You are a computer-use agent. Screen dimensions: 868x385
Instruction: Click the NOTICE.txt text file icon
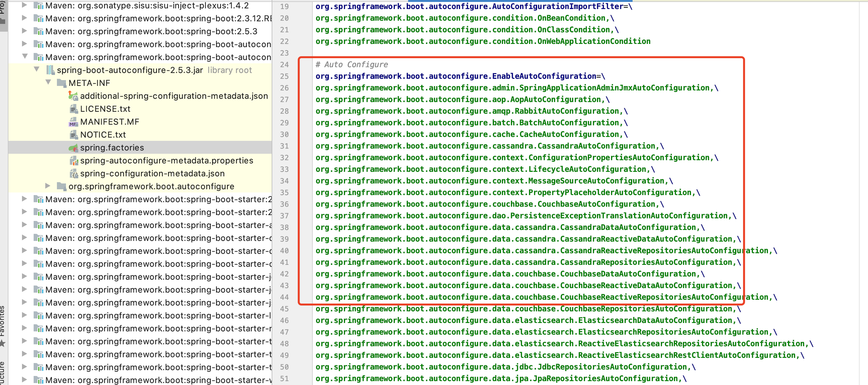[73, 135]
